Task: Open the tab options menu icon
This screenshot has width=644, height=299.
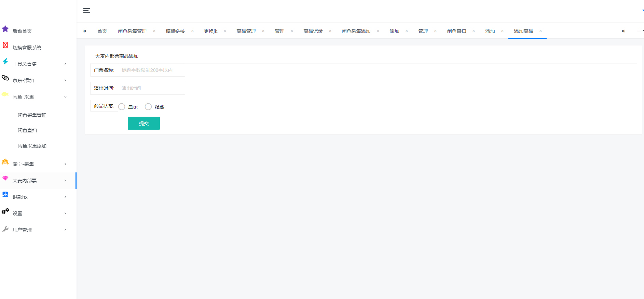Action: pyautogui.click(x=639, y=31)
